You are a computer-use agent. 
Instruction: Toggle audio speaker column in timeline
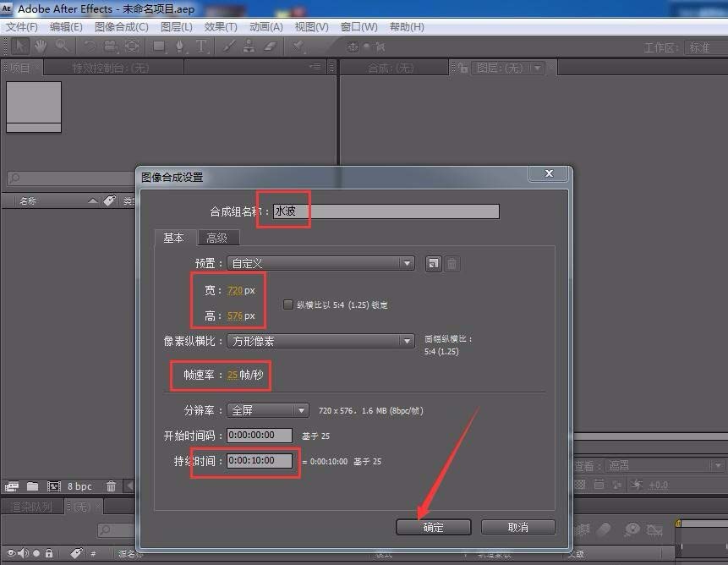point(23,553)
